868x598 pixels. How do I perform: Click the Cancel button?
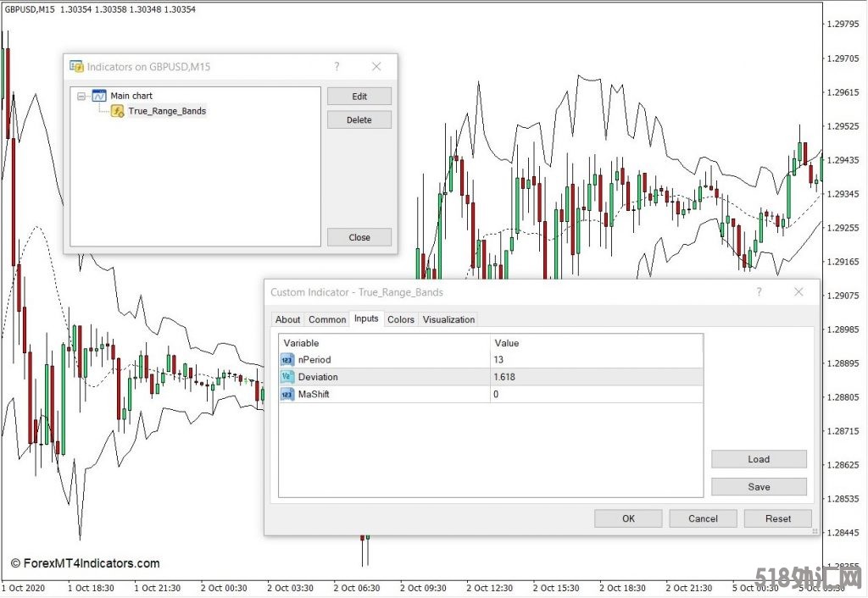[703, 519]
